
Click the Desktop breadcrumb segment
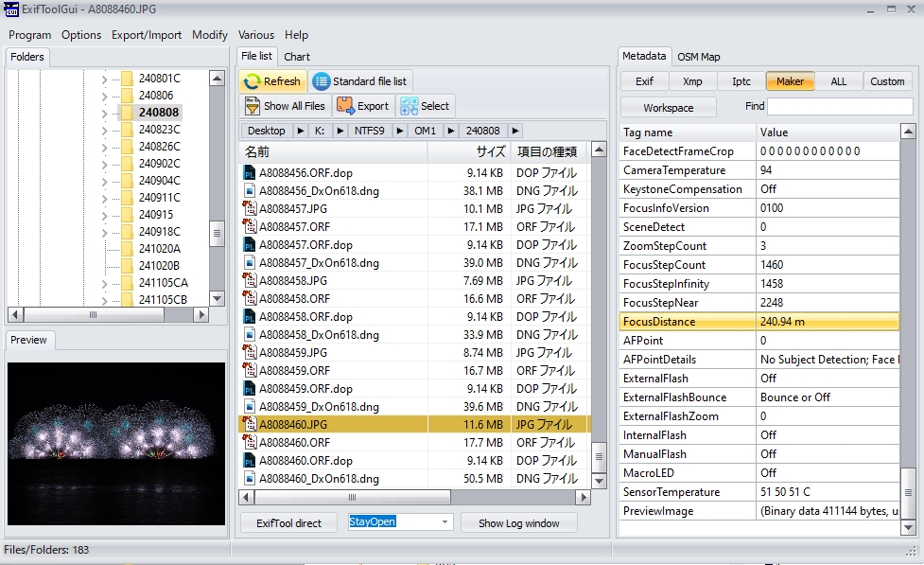point(267,131)
